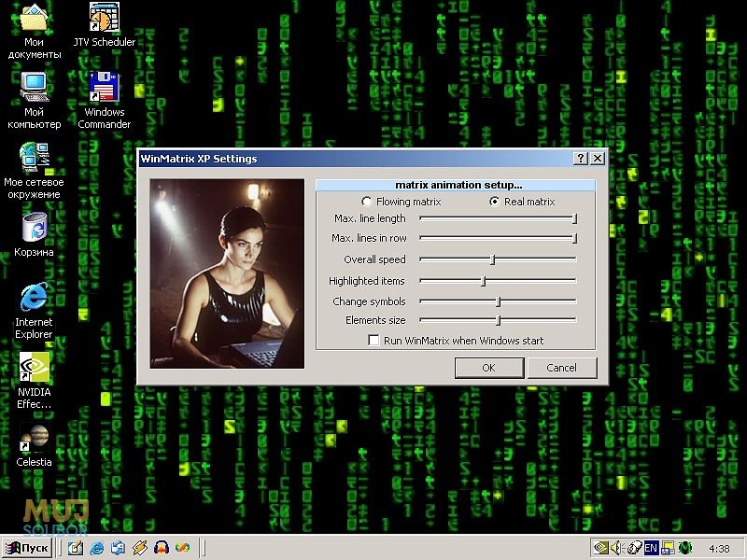This screenshot has width=747, height=560.
Task: Enable Run WinMatrix when Windows start
Action: pyautogui.click(x=373, y=341)
